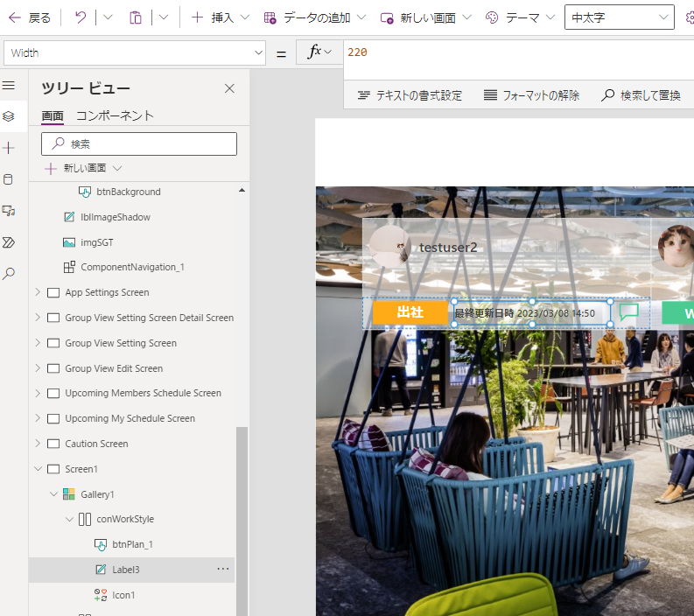The height and width of the screenshot is (616, 694).
Task: Click the tree view 検索 field
Action: (139, 143)
